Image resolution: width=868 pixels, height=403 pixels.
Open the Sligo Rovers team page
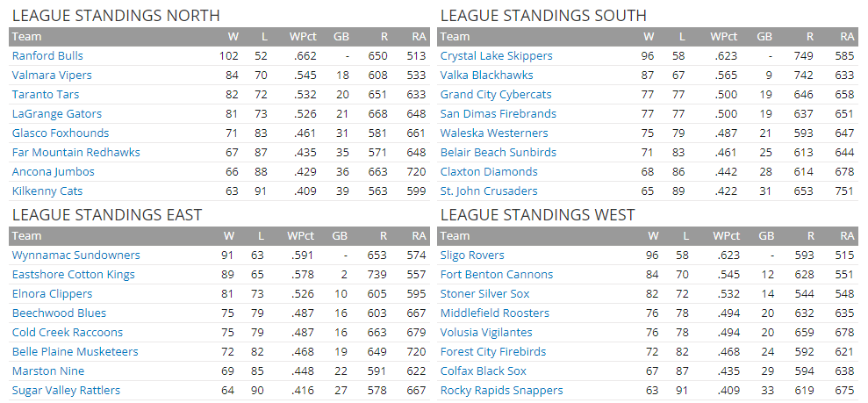pos(472,255)
